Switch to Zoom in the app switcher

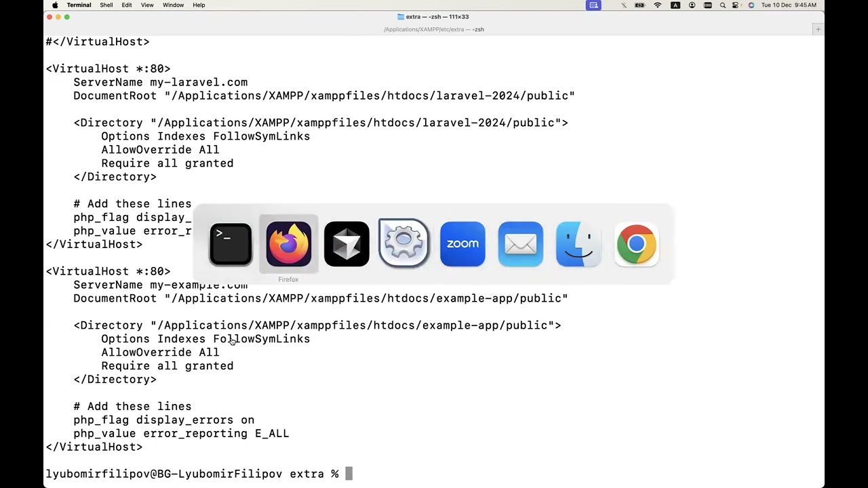[x=462, y=244]
